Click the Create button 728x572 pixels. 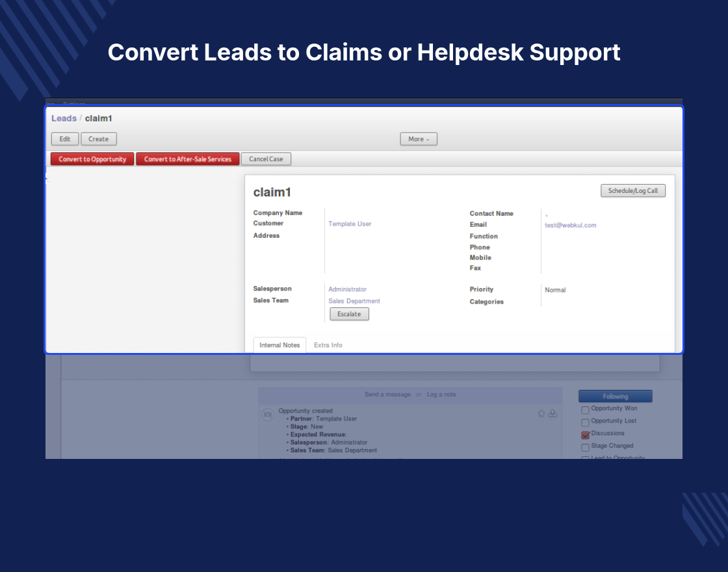[x=98, y=139]
